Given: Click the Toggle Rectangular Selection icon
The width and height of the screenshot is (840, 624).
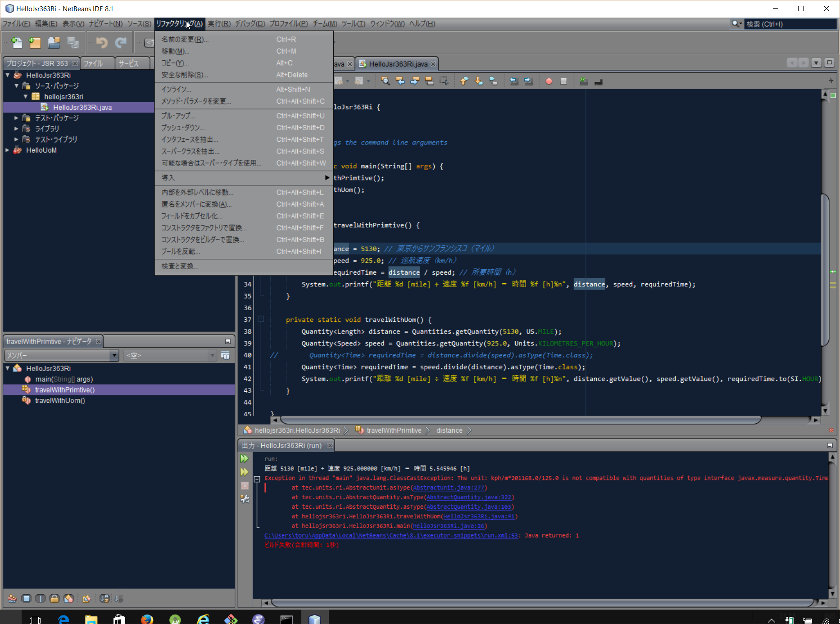Looking at the screenshot, I should 444,81.
